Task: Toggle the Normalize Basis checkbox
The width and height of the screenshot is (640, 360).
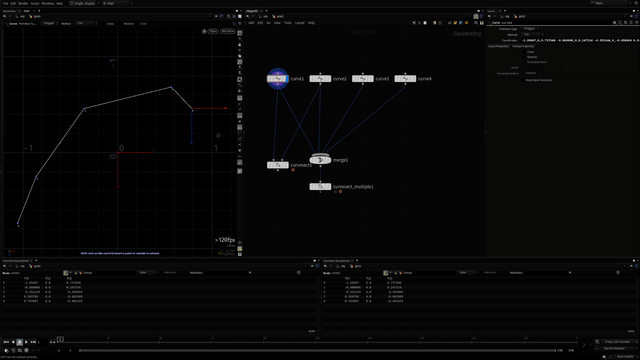Action: pos(524,62)
